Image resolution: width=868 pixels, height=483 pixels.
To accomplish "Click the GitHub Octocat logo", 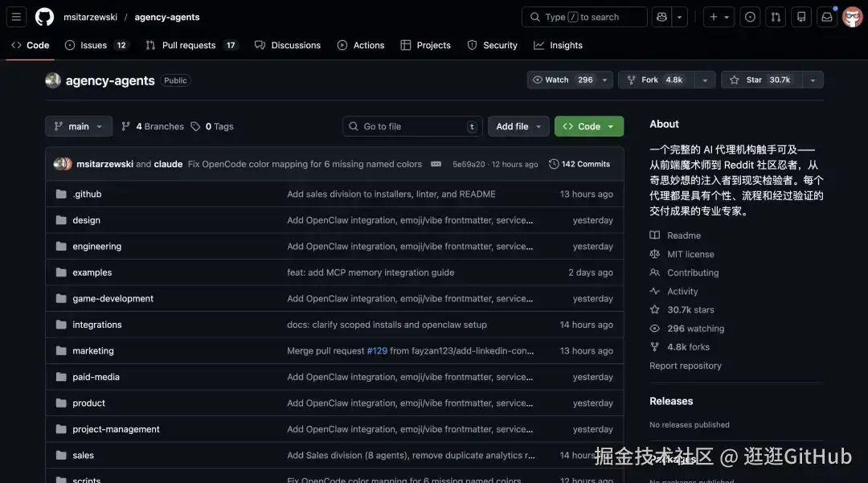I will (x=44, y=17).
